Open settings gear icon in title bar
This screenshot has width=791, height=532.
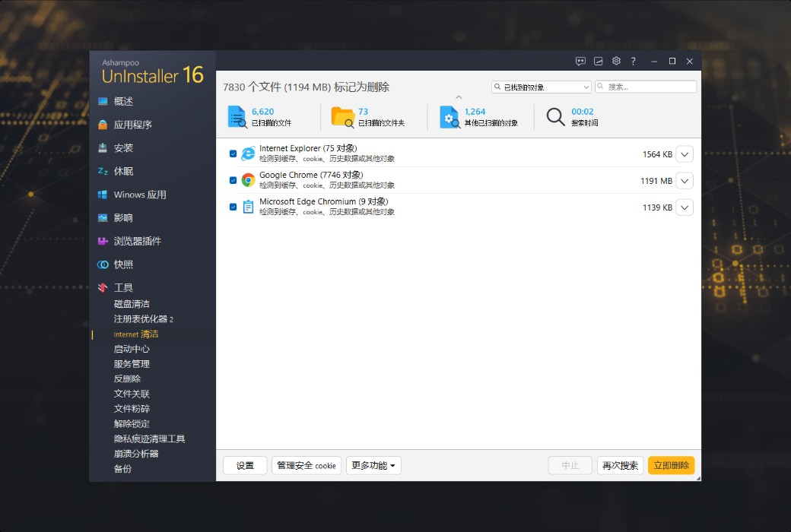tap(616, 61)
